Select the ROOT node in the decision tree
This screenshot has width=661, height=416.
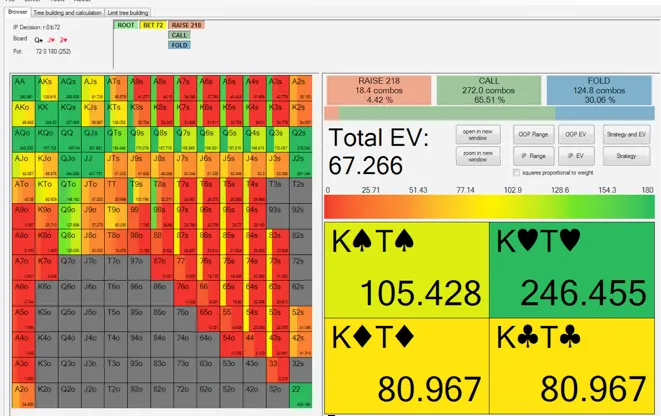click(x=125, y=23)
